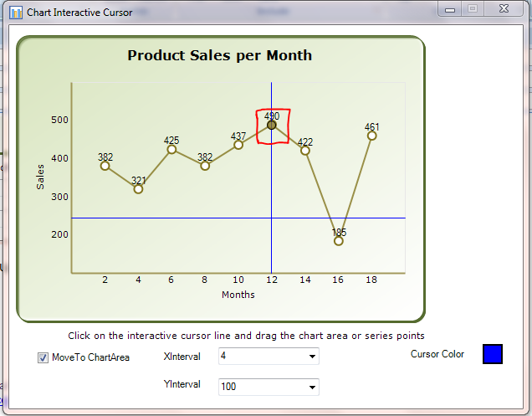Close the Chart Interactive Cursor window
This screenshot has width=532, height=416.
click(x=504, y=8)
